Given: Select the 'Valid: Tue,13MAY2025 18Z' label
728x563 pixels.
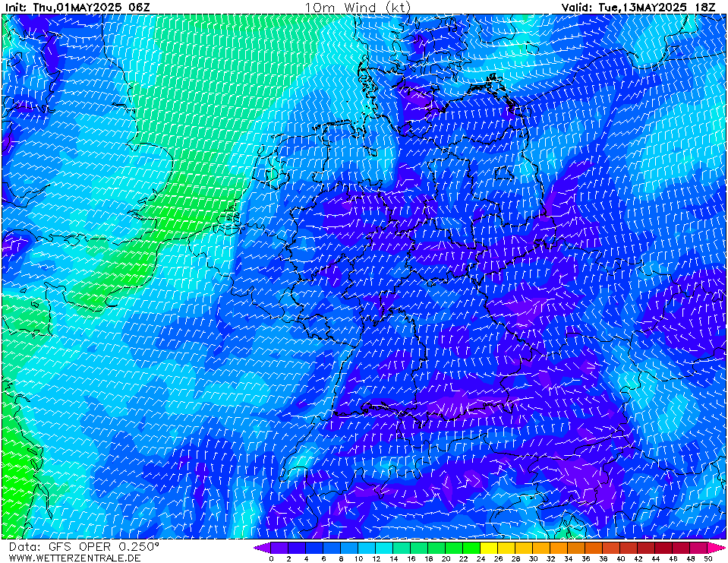Looking at the screenshot, I should (x=638, y=8).
